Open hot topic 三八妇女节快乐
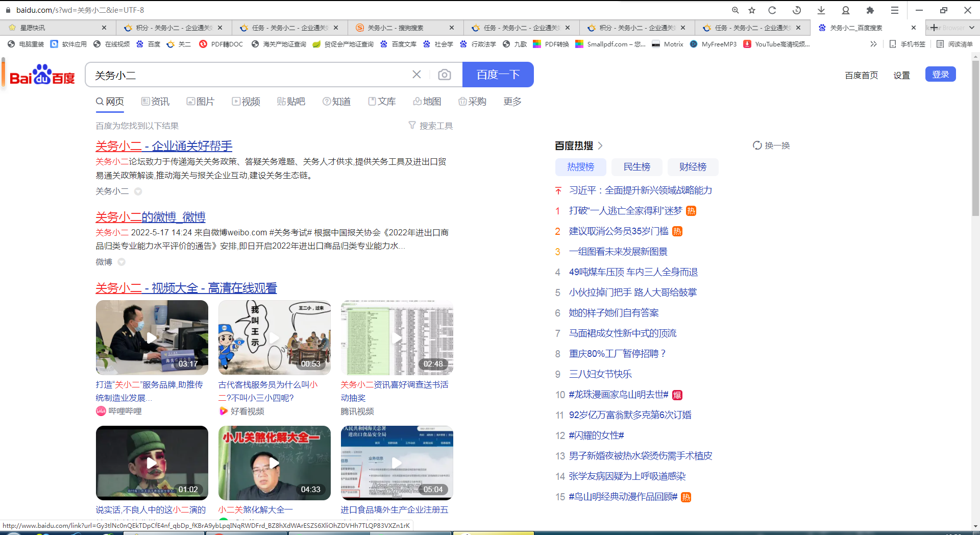The height and width of the screenshot is (535, 980). [x=600, y=374]
